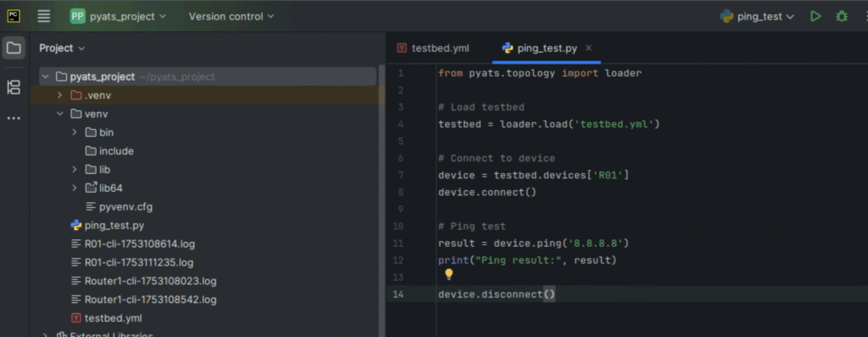The image size is (868, 337).
Task: Open the main hamburger menu
Action: click(x=44, y=16)
